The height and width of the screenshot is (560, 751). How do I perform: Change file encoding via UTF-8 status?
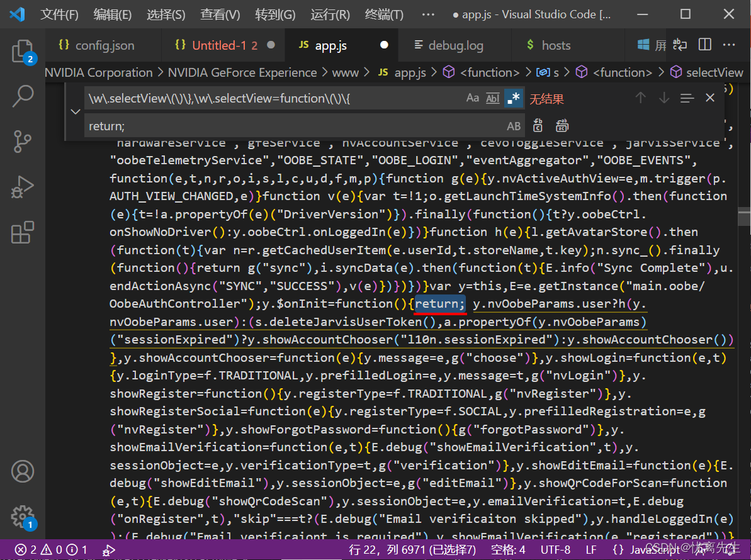click(555, 549)
